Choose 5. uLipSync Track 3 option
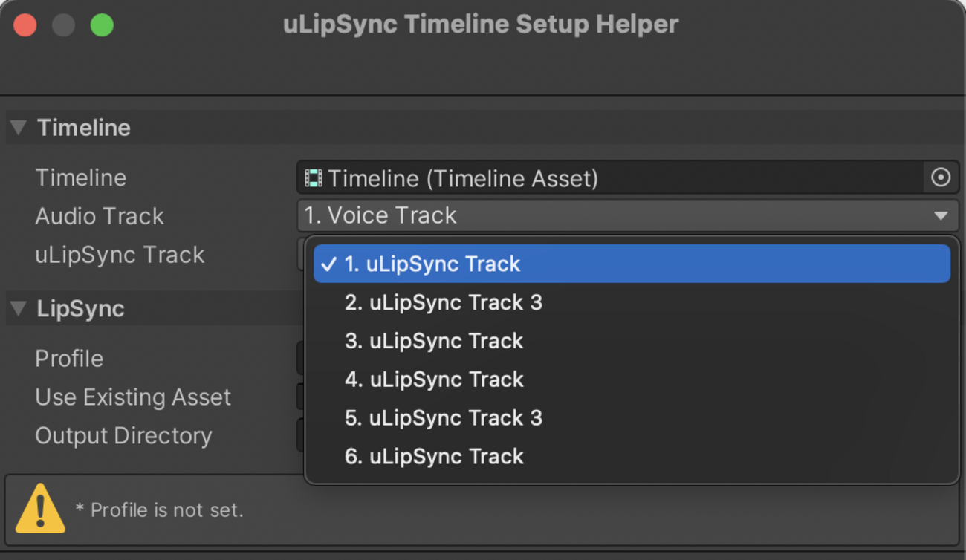The width and height of the screenshot is (966, 560). (444, 418)
